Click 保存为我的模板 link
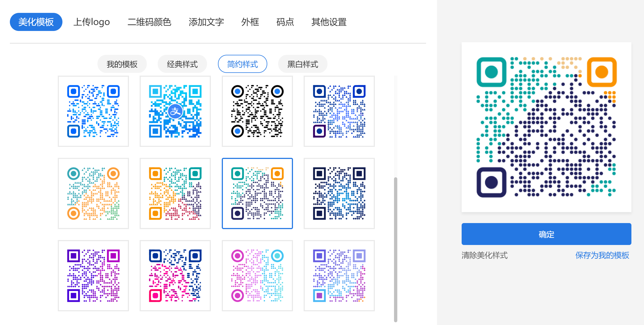This screenshot has height=325, width=644. pos(602,255)
